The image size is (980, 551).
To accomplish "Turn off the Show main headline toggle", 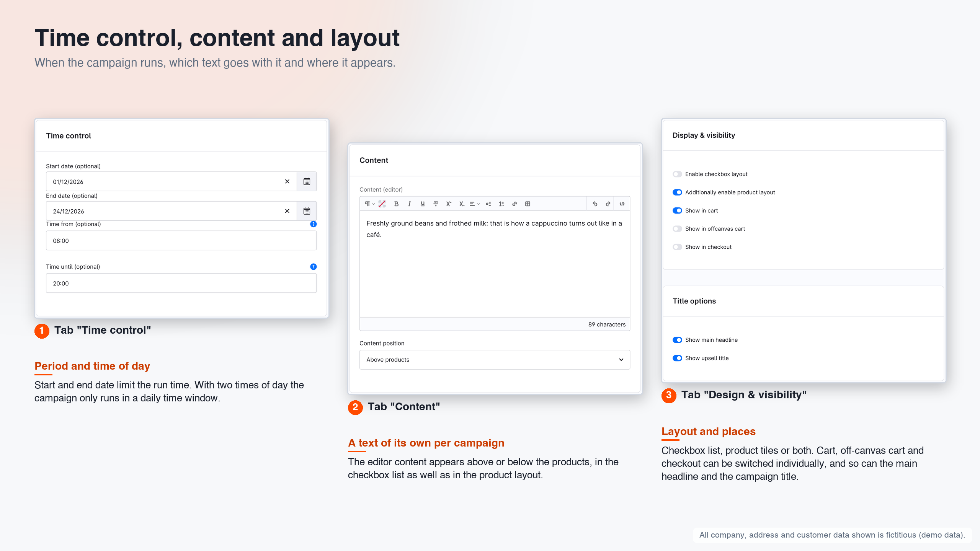I will (x=677, y=340).
